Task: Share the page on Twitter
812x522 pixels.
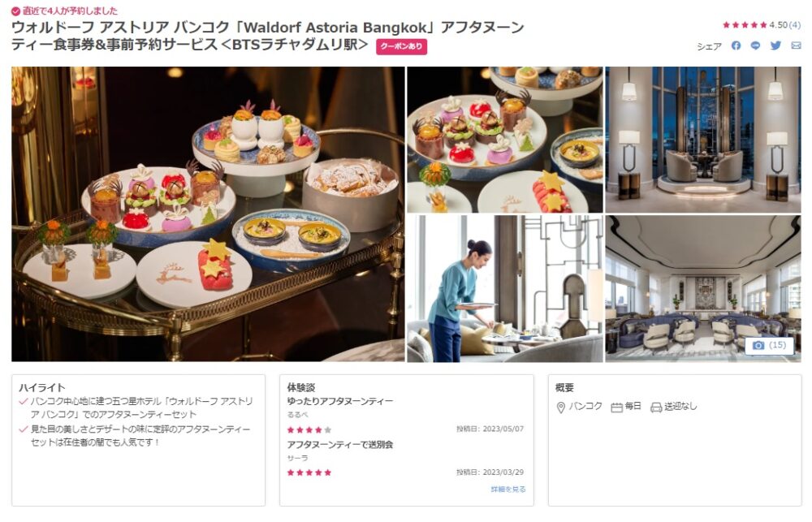Action: click(x=775, y=45)
